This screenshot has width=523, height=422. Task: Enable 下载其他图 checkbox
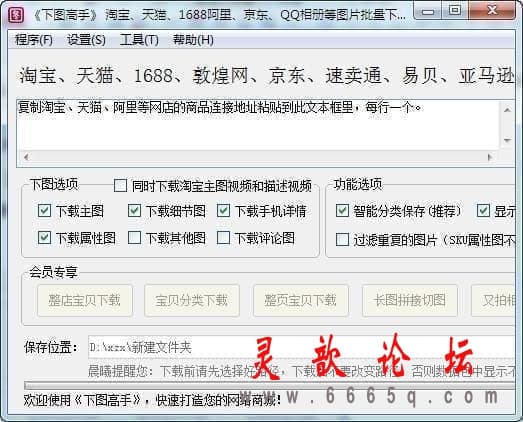pos(134,238)
